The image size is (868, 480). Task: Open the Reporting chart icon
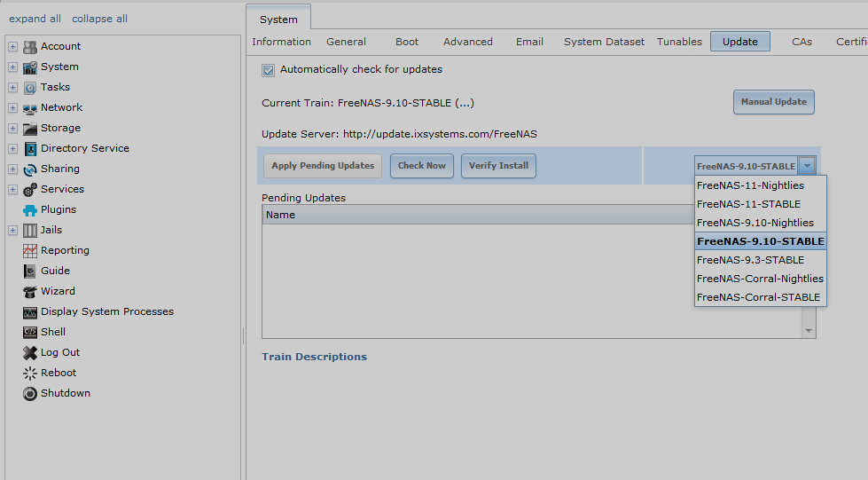point(30,250)
